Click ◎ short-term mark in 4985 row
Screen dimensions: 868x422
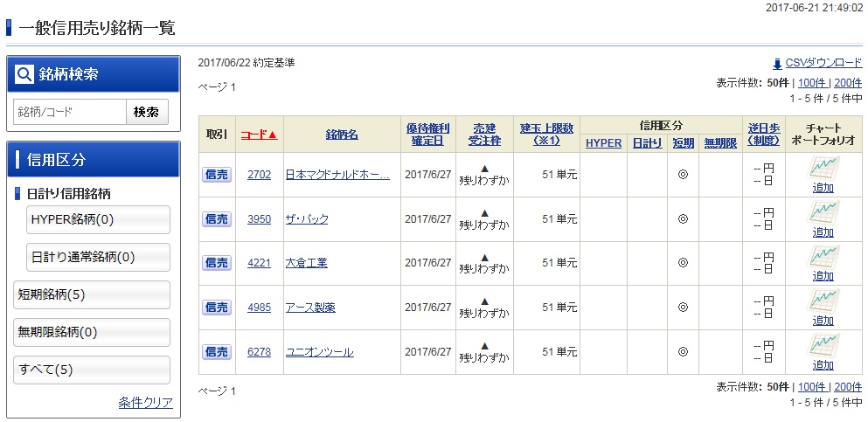pos(683,308)
